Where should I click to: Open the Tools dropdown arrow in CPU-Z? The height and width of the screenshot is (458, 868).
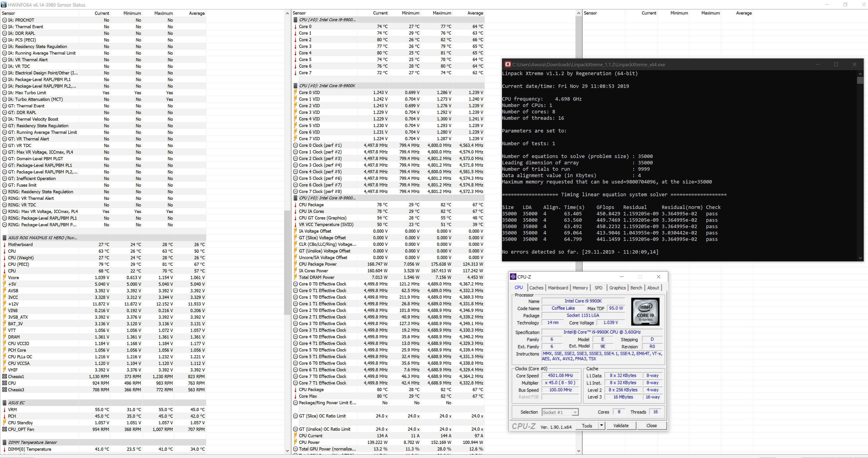pyautogui.click(x=601, y=426)
